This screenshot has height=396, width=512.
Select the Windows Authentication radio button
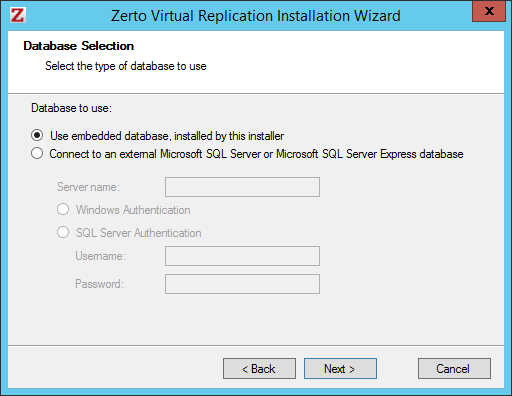tap(63, 210)
